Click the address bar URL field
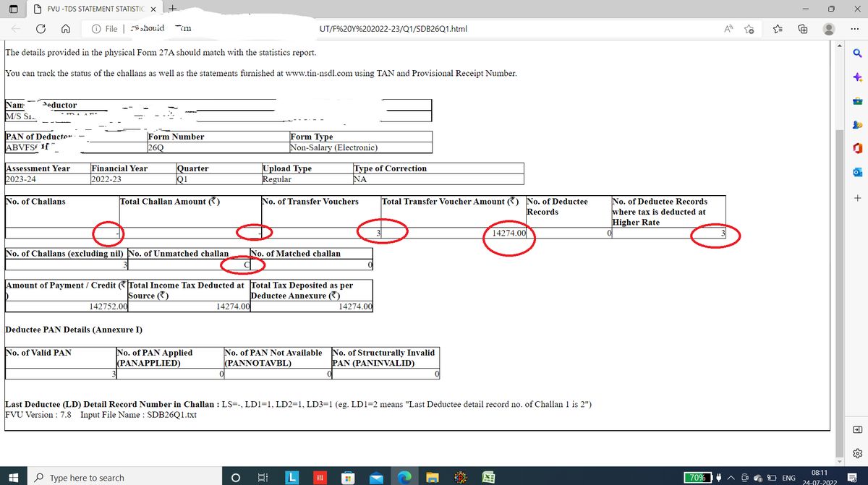Image resolution: width=868 pixels, height=485 pixels. pos(398,28)
